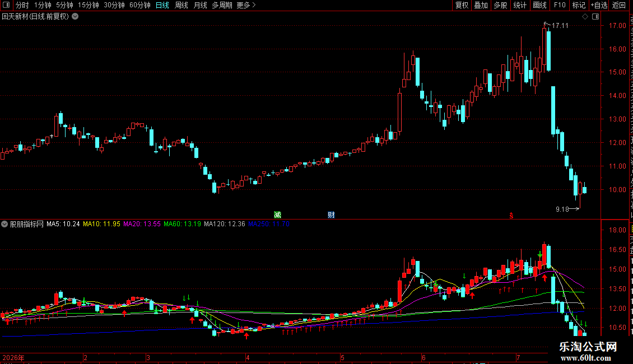Click the MA5: 10.24 value
Image resolution: width=633 pixels, height=364 pixels.
tap(63, 224)
